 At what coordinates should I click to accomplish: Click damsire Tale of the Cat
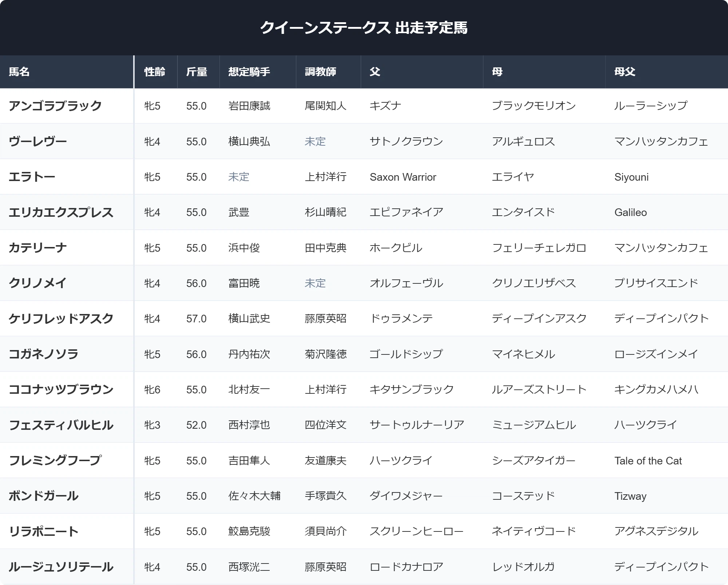[x=648, y=461]
